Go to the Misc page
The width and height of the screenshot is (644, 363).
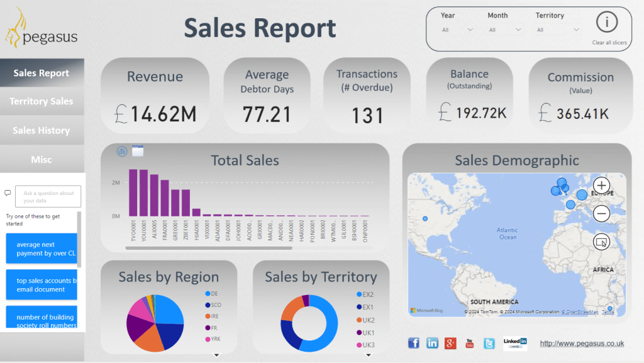click(x=42, y=160)
